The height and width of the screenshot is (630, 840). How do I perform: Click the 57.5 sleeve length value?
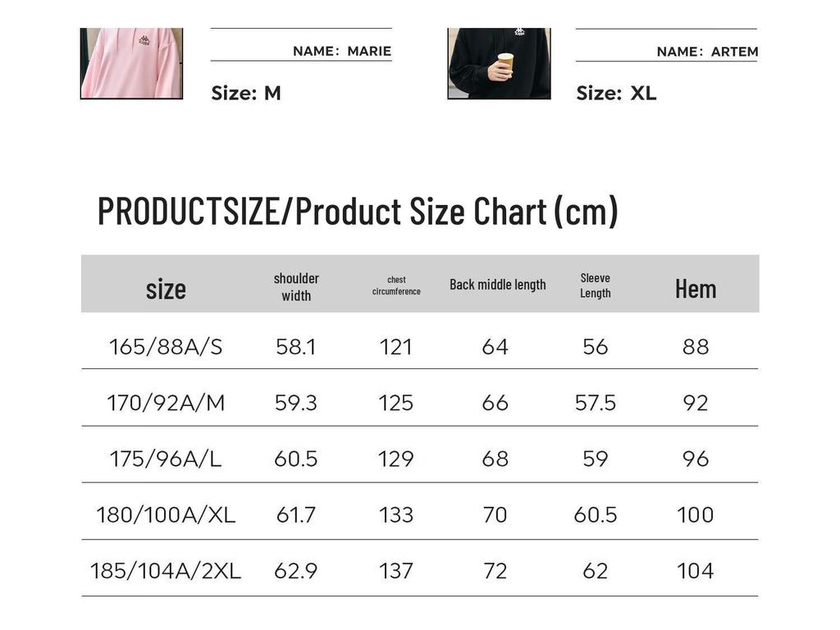(596, 403)
